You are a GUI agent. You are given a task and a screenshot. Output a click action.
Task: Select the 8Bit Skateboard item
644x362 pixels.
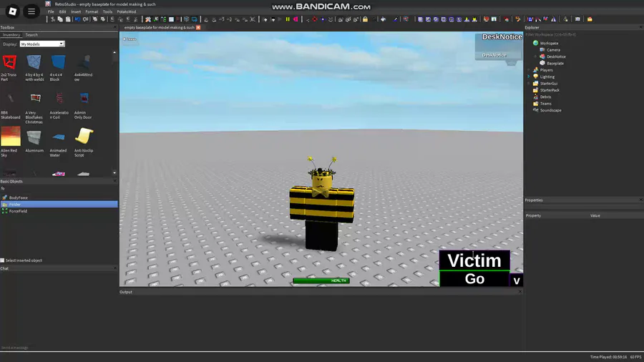(10, 106)
